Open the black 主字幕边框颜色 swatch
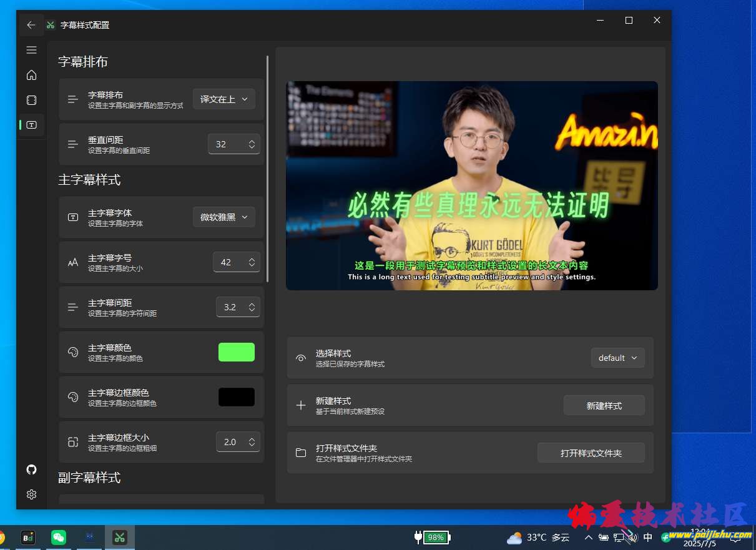 (x=237, y=397)
